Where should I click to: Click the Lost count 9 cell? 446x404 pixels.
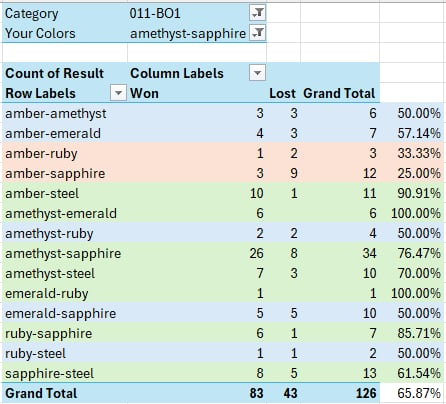tap(283, 173)
